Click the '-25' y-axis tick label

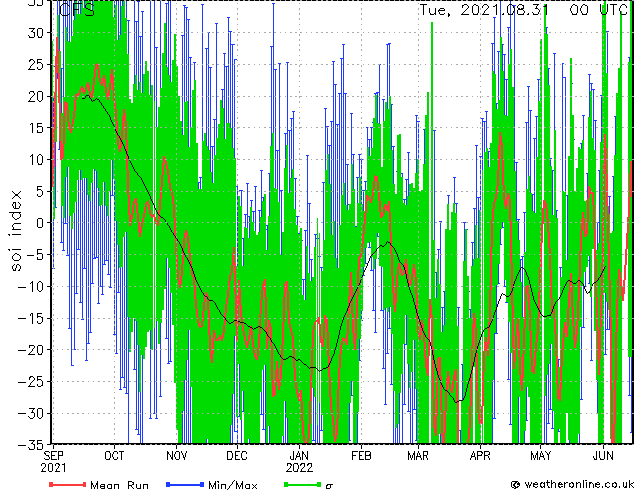pyautogui.click(x=31, y=382)
